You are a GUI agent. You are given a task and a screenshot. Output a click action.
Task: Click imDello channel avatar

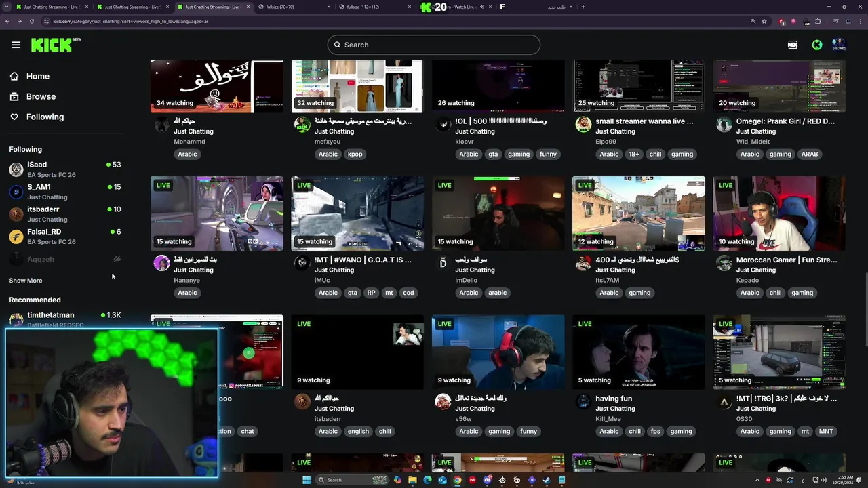[x=443, y=263]
